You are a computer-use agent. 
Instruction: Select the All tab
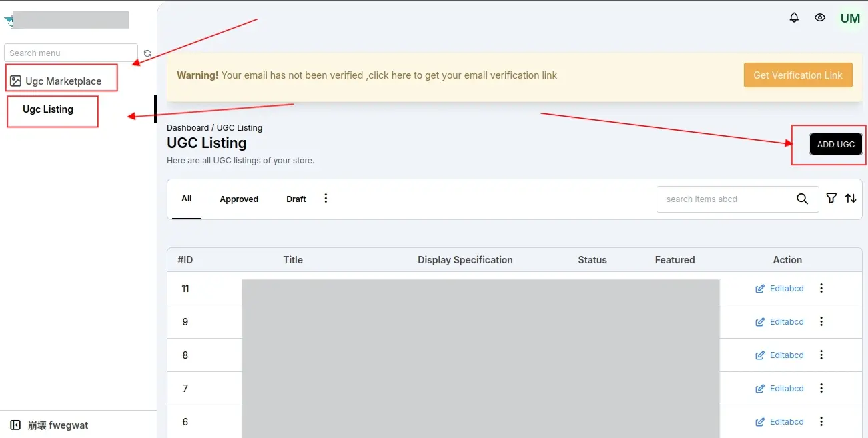point(187,199)
